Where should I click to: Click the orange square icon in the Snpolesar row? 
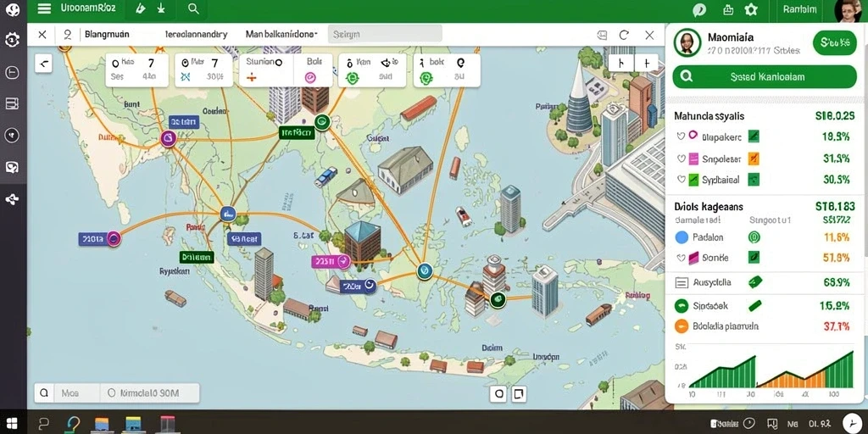(754, 159)
